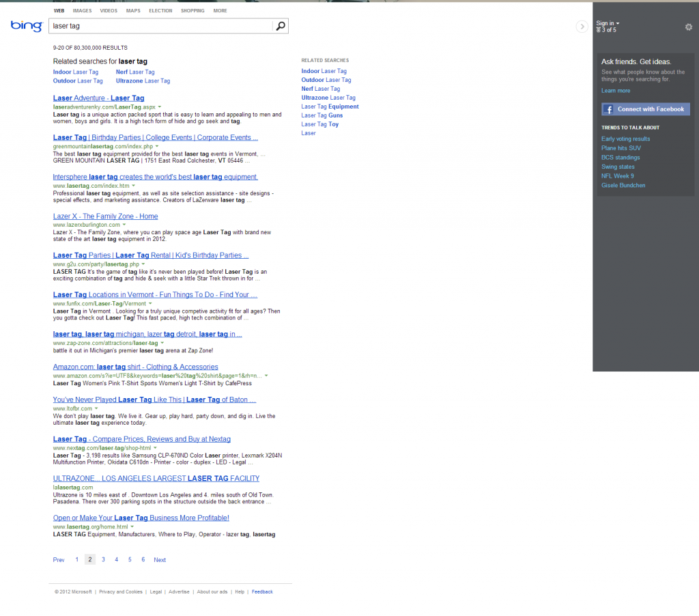The width and height of the screenshot is (699, 616).
Task: Open ULTRAZONE Los Angeles result
Action: click(156, 479)
